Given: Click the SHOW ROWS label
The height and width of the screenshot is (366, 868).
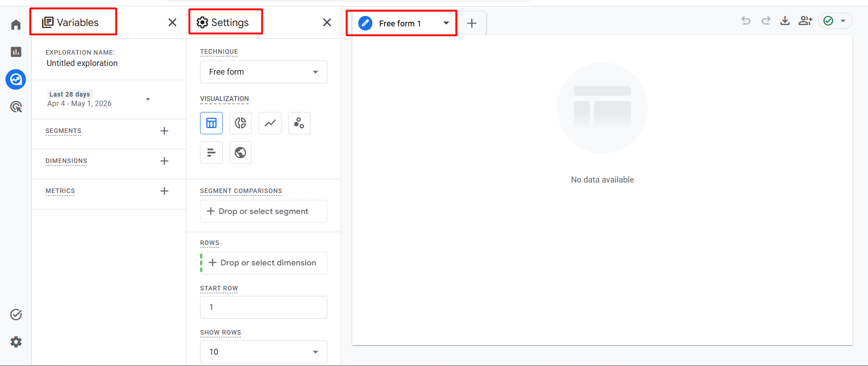Looking at the screenshot, I should point(221,333).
